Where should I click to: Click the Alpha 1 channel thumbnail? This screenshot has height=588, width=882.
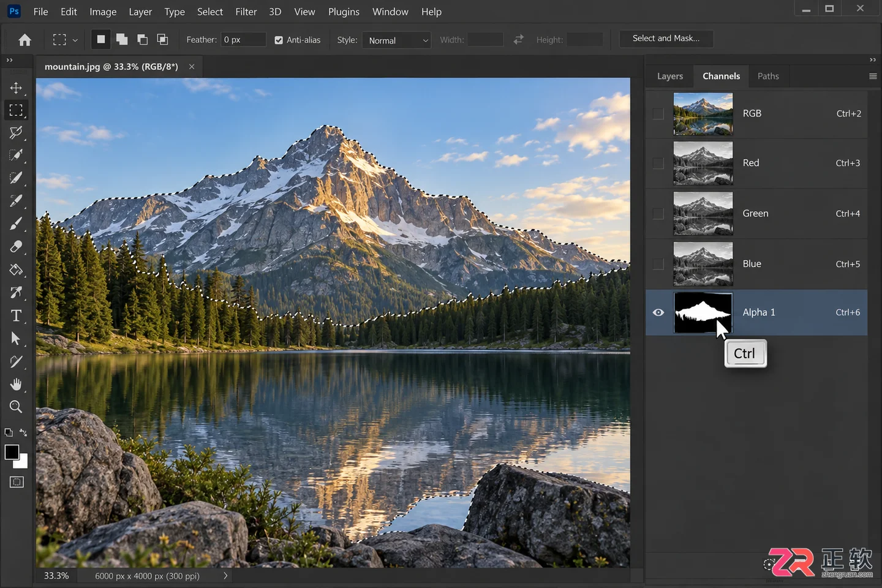click(x=703, y=313)
